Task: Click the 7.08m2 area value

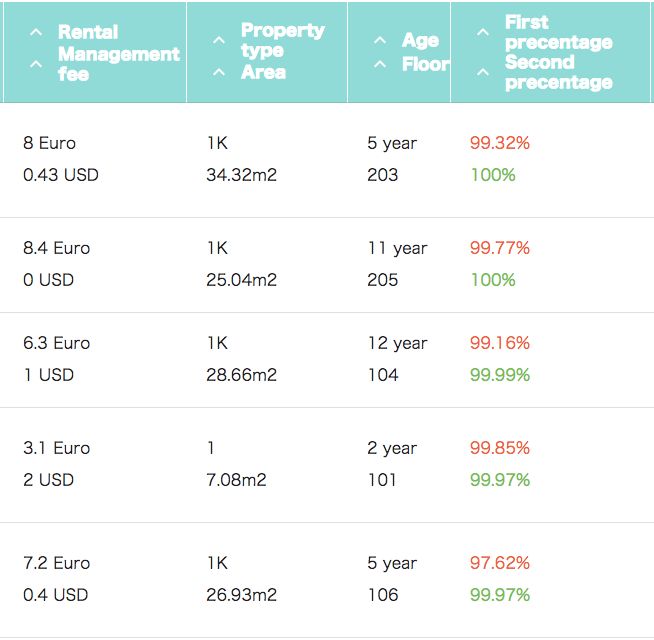Action: click(x=236, y=480)
